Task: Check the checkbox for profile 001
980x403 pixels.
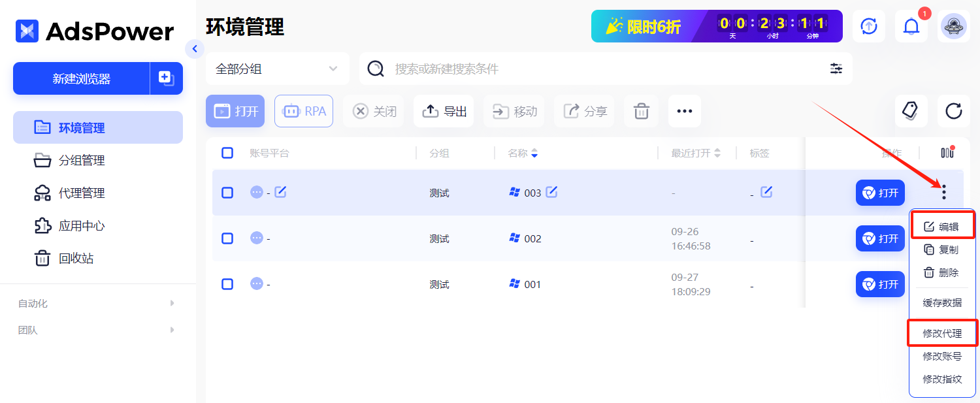Action: [227, 283]
